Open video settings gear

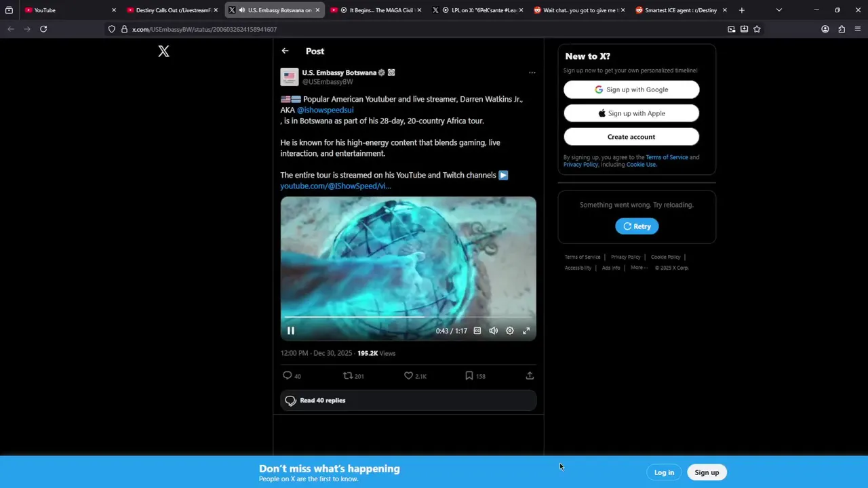(x=510, y=331)
